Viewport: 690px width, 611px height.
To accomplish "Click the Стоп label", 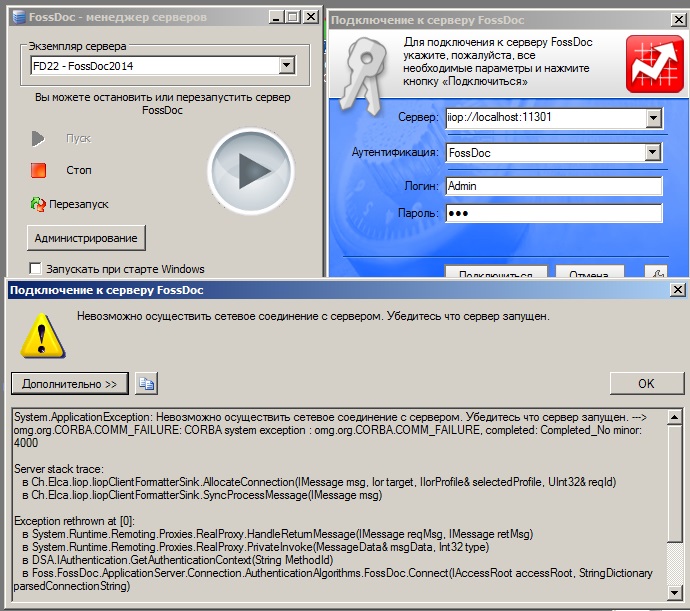I will (79, 170).
